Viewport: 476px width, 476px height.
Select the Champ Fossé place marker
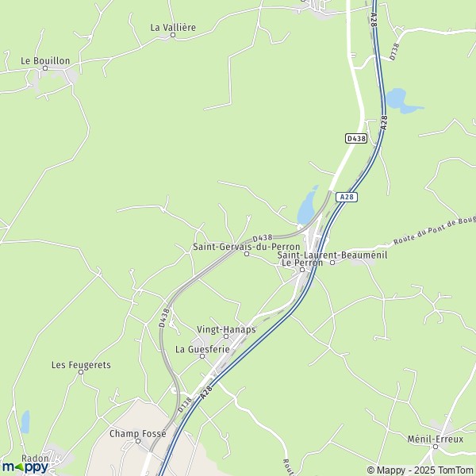tap(138, 441)
